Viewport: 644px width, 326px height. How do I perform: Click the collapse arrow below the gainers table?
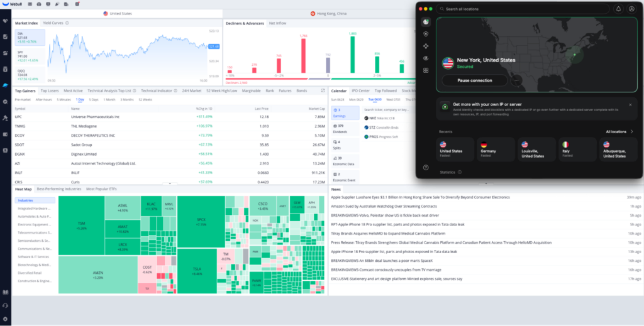[x=170, y=183]
